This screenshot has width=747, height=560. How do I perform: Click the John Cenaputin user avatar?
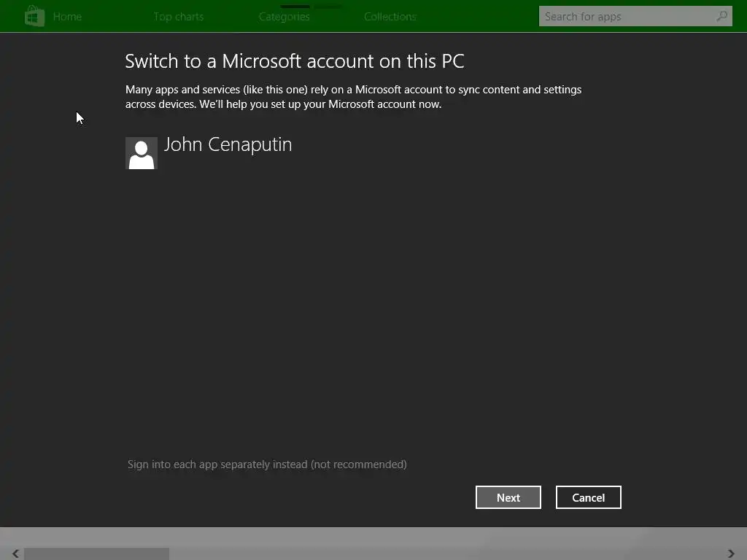pos(142,153)
